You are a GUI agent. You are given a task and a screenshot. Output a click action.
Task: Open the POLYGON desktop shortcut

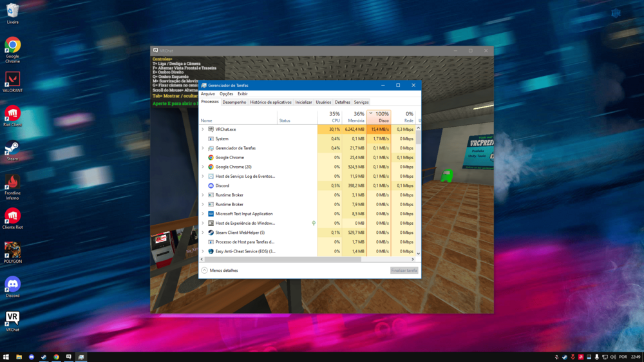[x=12, y=250]
